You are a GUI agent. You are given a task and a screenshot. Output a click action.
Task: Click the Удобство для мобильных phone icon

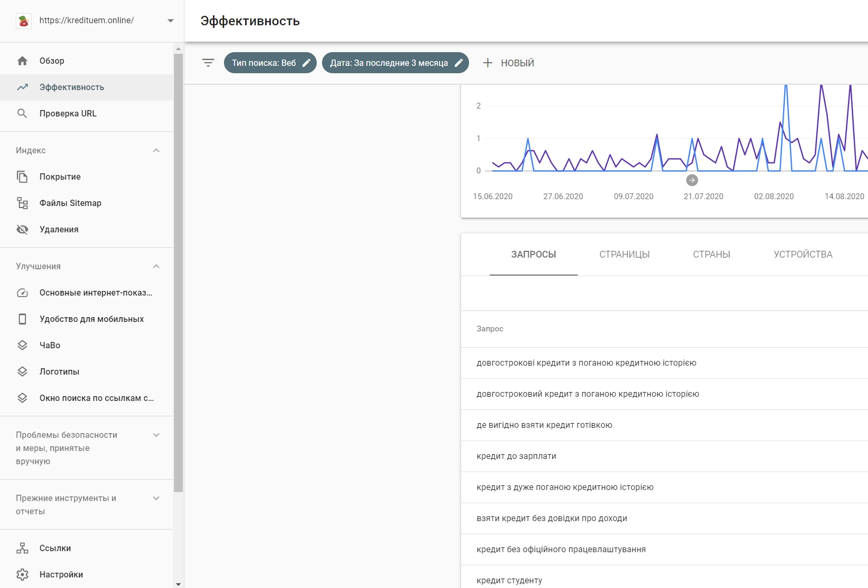(x=22, y=319)
